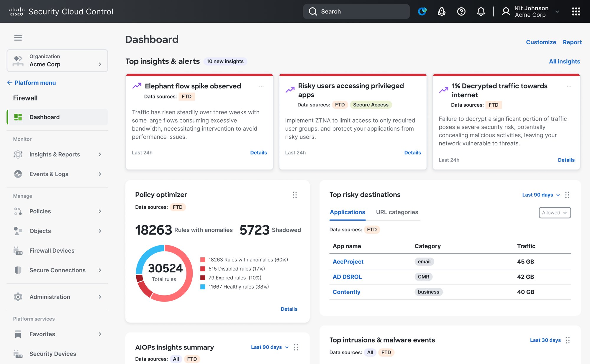Click Top intrusions widget drag handle dots
The height and width of the screenshot is (364, 590).
(x=567, y=340)
